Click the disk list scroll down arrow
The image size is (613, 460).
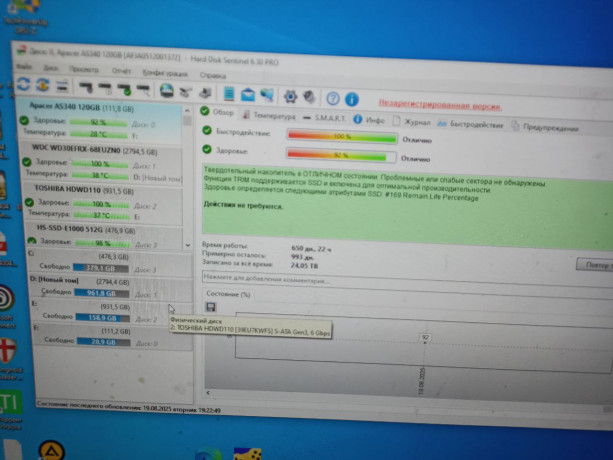[188, 245]
